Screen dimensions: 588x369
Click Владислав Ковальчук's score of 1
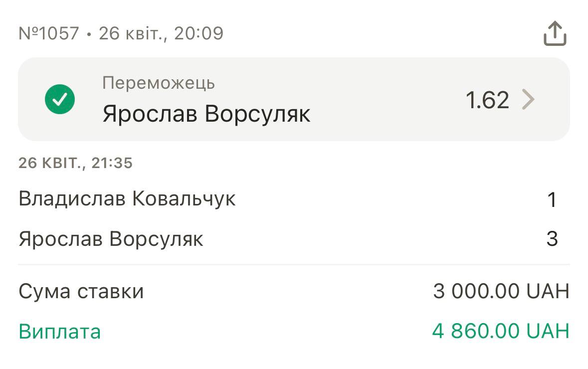(552, 199)
